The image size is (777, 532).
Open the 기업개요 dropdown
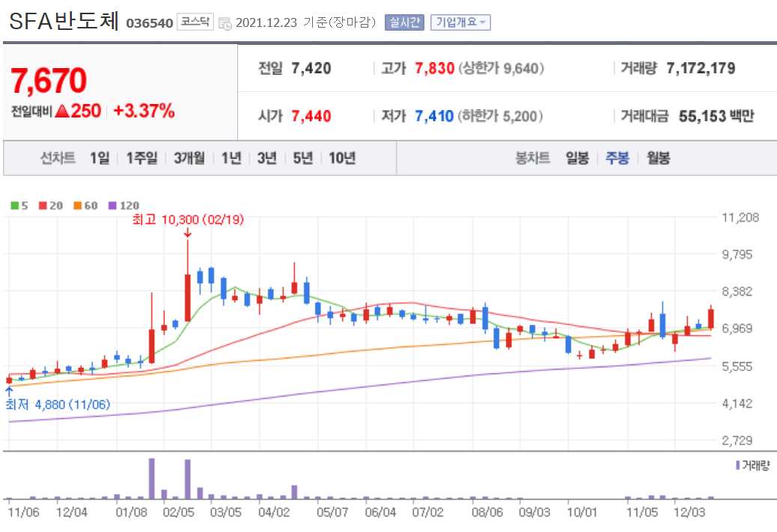(461, 22)
